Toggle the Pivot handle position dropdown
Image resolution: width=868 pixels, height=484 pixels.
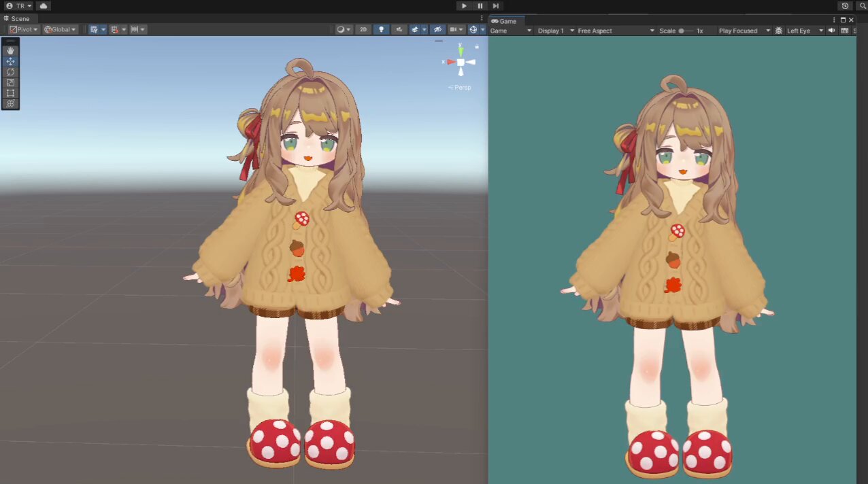(24, 30)
